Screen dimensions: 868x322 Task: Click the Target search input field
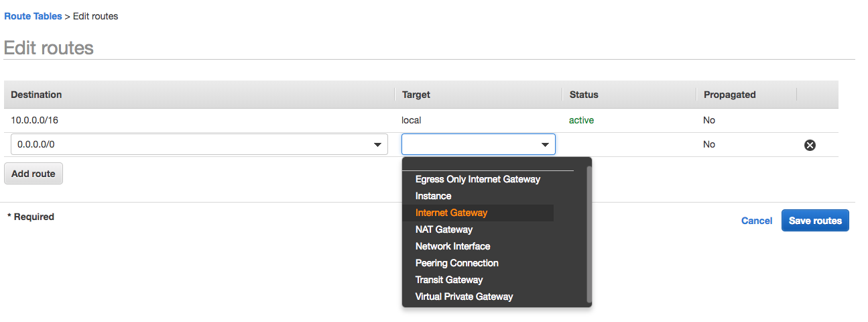click(479, 145)
